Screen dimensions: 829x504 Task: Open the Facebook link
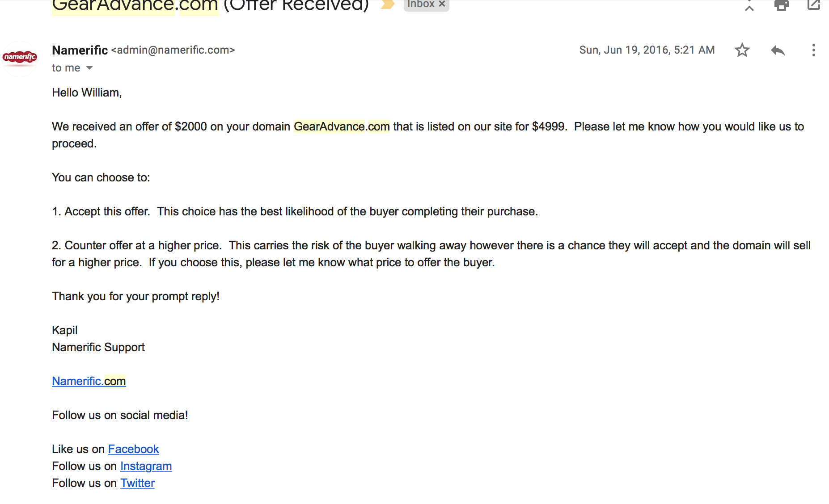pos(133,449)
